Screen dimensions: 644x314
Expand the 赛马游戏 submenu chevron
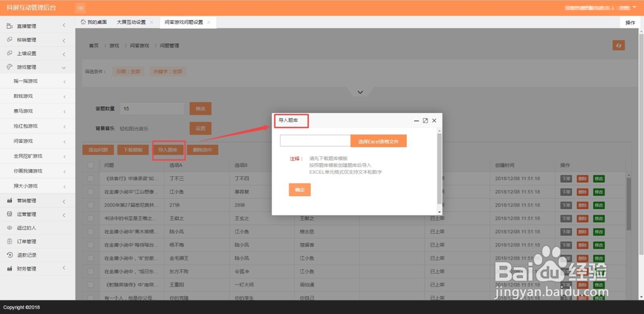pyautogui.click(x=64, y=111)
